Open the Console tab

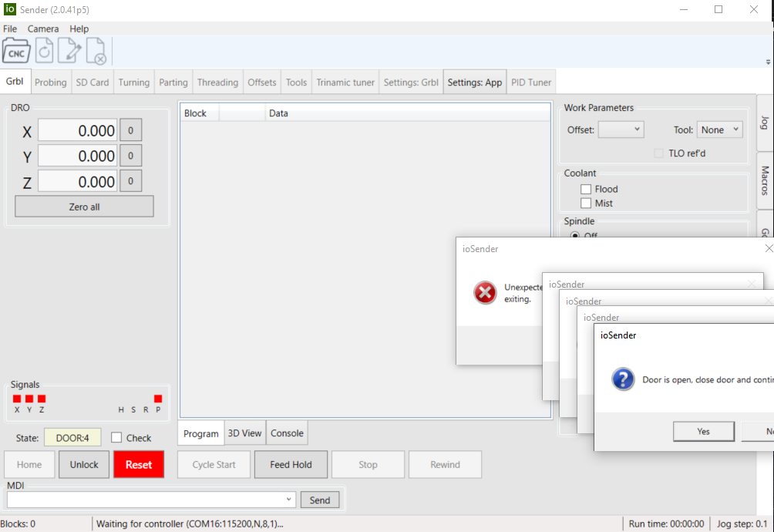pos(287,433)
